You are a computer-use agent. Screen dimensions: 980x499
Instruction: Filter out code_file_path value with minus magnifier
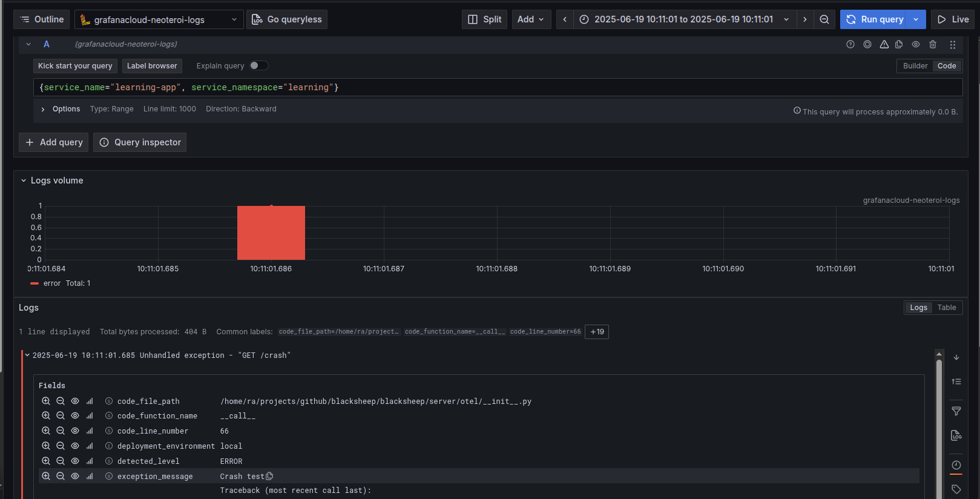pyautogui.click(x=61, y=401)
